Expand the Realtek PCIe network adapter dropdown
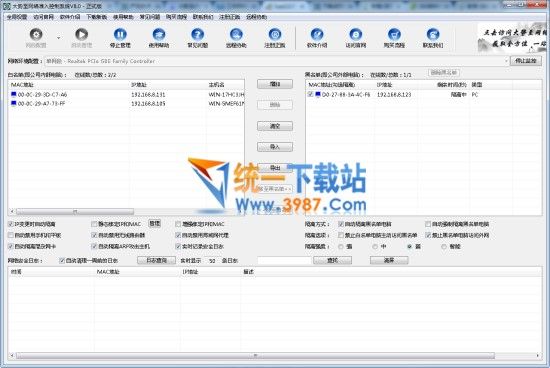Image resolution: width=550 pixels, height=368 pixels. (506, 61)
